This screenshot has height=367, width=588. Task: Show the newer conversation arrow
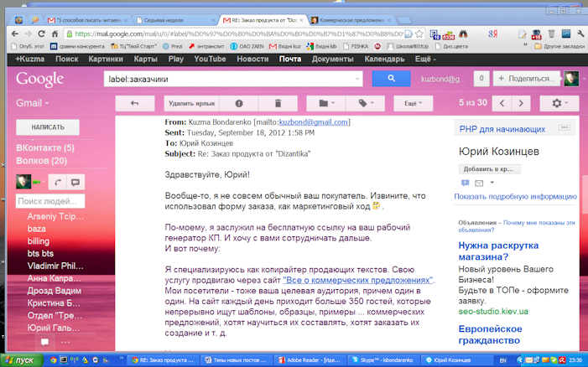502,103
